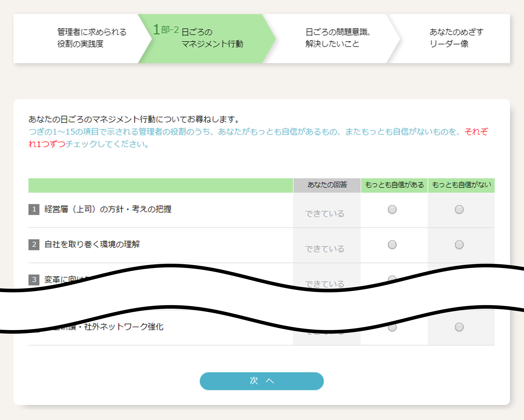The width and height of the screenshot is (524, 420).
Task: Select 'least confident' radio for item 2 自社を取り巻く環境の理解
Action: (459, 244)
